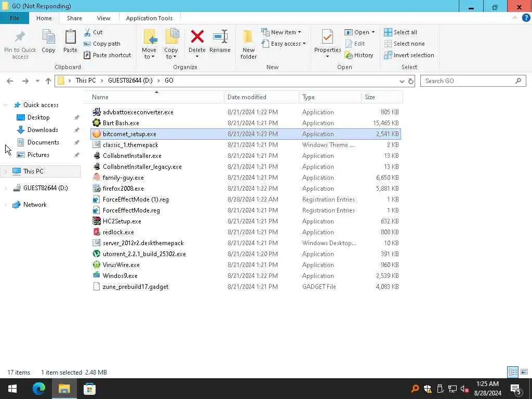Click the Search GO input field

pyautogui.click(x=473, y=81)
